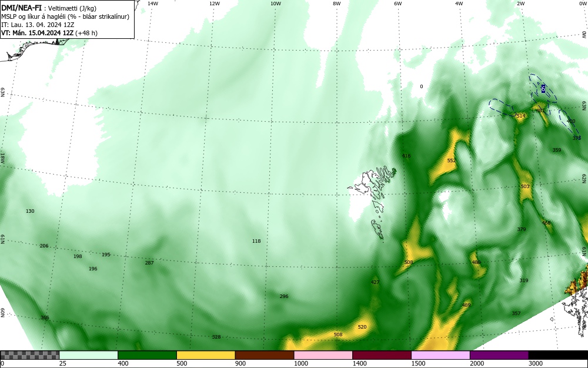
Task: Click the map value 552
Action: click(452, 160)
